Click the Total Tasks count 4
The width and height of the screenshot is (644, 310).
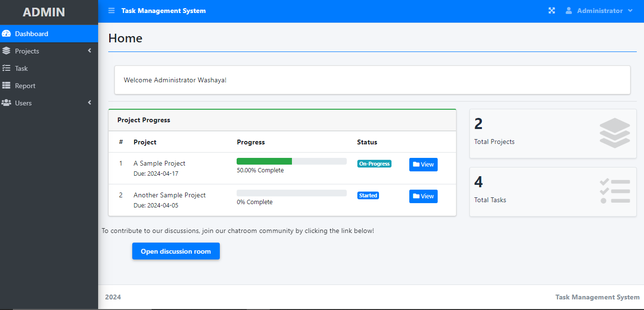(x=479, y=182)
